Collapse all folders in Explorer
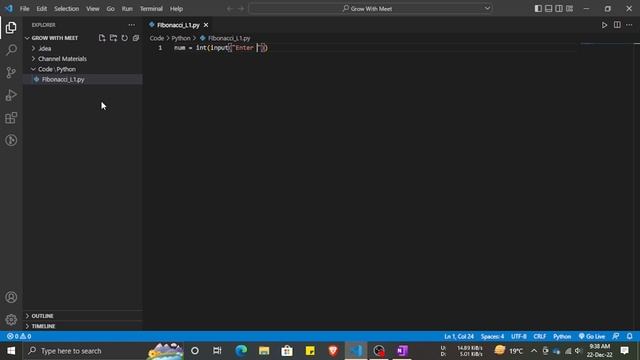640x360 pixels. click(x=136, y=38)
